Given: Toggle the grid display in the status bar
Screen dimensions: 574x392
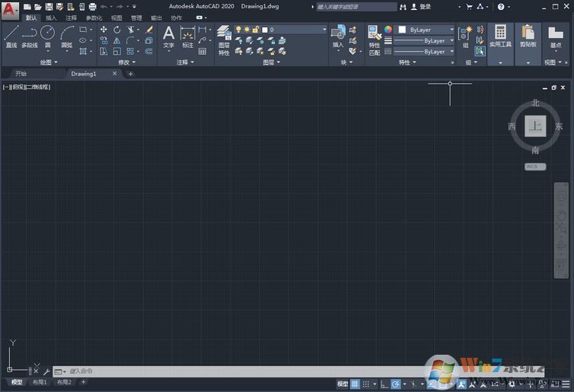Looking at the screenshot, I should (355, 384).
